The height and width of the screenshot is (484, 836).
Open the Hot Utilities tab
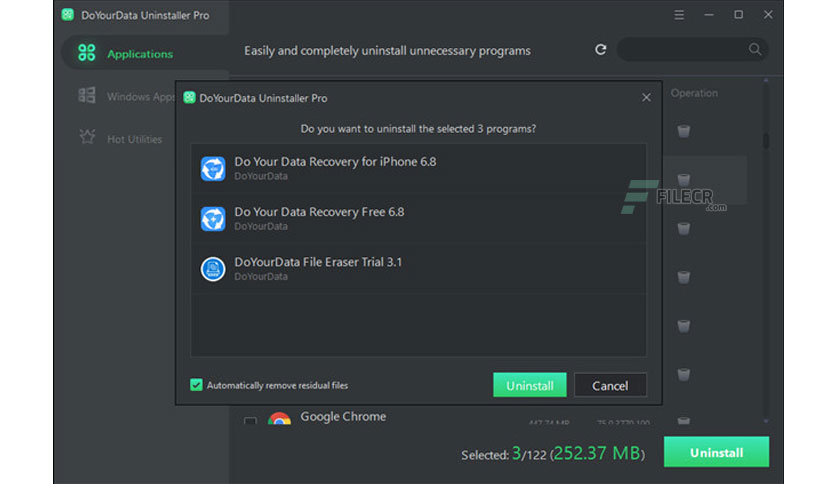click(x=122, y=139)
